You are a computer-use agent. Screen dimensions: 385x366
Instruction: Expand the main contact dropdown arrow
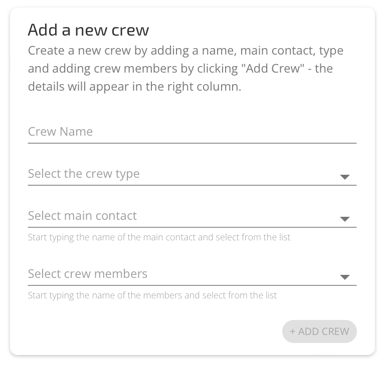pyautogui.click(x=345, y=219)
